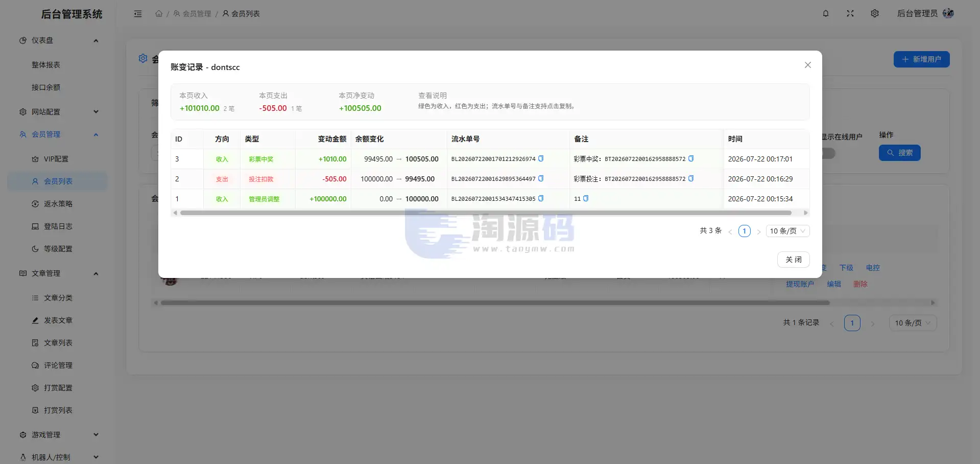Copy the serial number ending 7415305
980x464 pixels.
541,198
